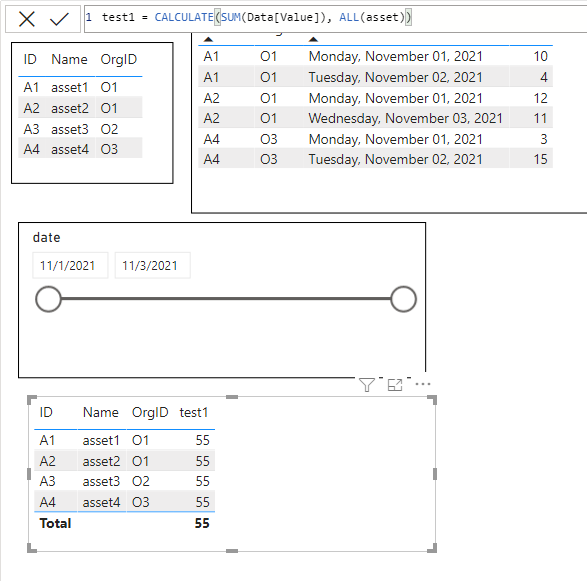The image size is (587, 581).
Task: Click value '3' in the data table
Action: pyautogui.click(x=544, y=139)
